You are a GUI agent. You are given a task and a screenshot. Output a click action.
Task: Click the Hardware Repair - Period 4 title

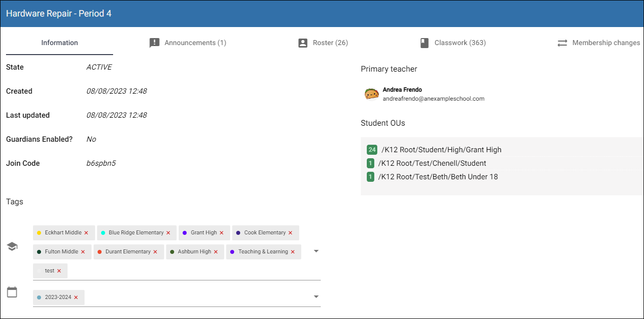[59, 14]
